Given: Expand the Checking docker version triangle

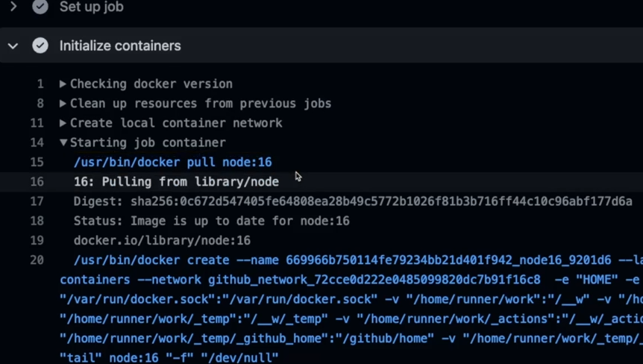Looking at the screenshot, I should 63,84.
